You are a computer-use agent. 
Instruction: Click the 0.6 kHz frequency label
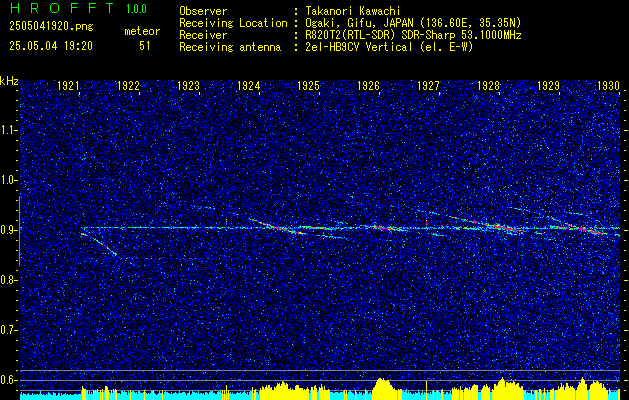(7, 380)
